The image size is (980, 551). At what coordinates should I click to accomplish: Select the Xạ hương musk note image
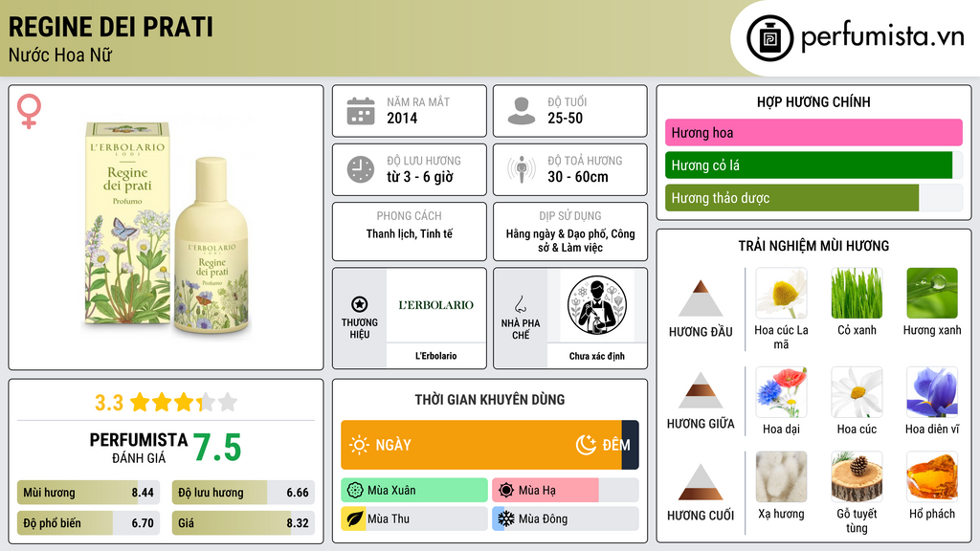pyautogui.click(x=781, y=477)
